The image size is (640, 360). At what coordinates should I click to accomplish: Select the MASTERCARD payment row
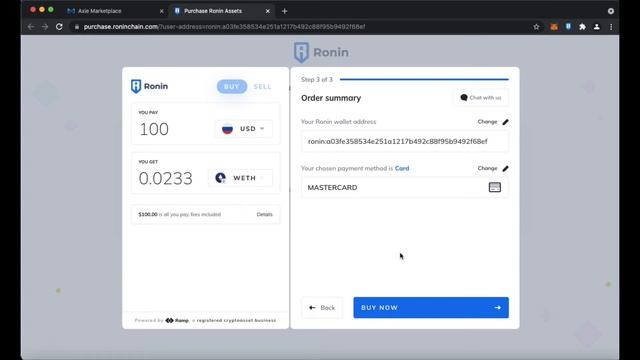click(x=405, y=187)
